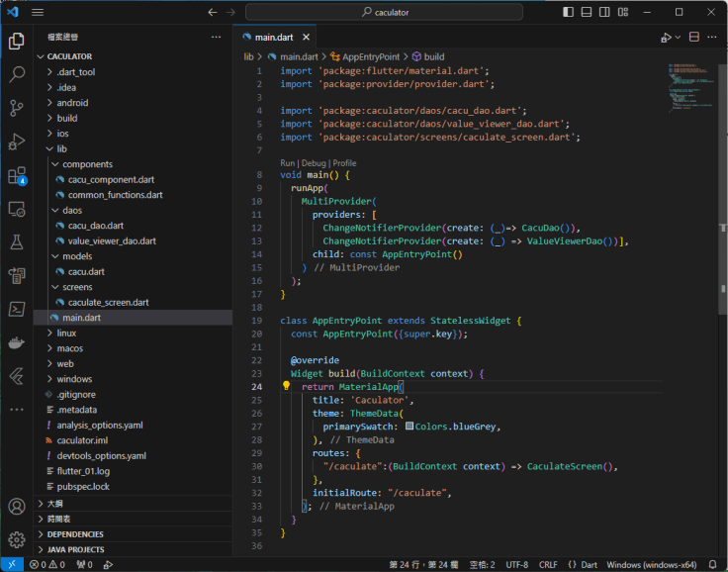Click the Accounts icon
The height and width of the screenshot is (572, 728).
pos(17,507)
